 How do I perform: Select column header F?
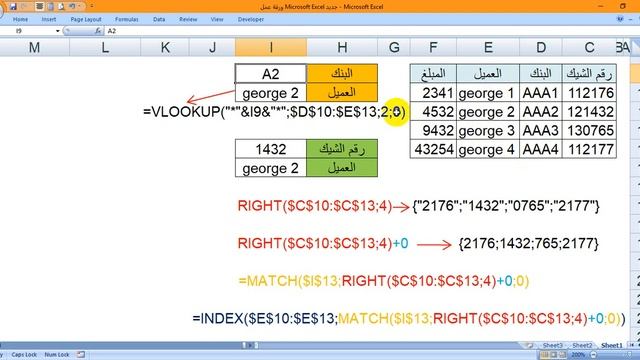(x=433, y=47)
